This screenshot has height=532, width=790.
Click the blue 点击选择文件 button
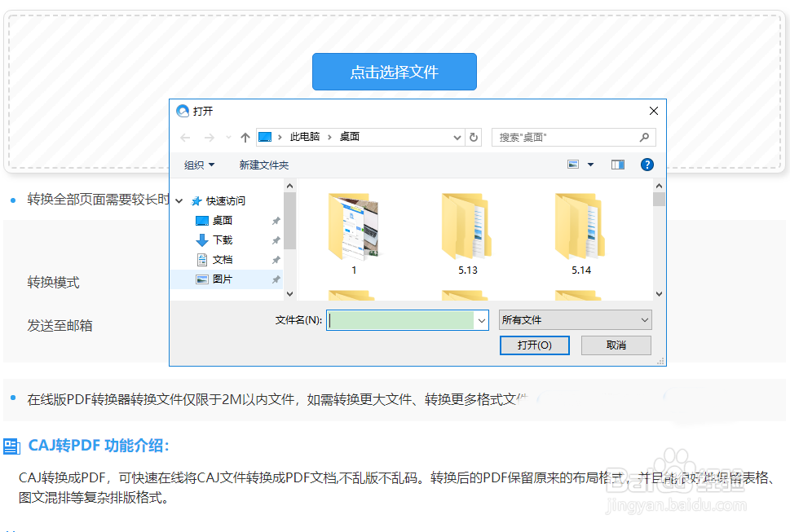[394, 72]
